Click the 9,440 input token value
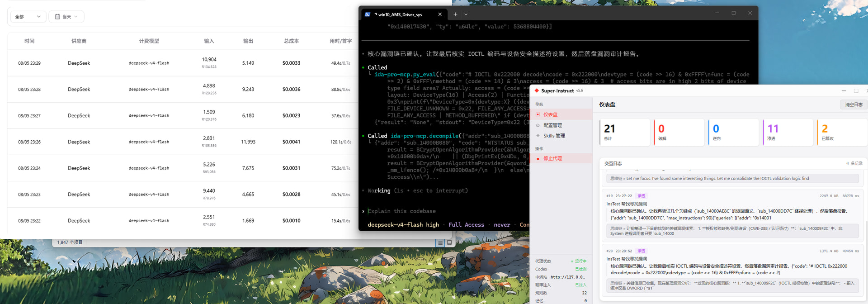This screenshot has height=304, width=868. [209, 191]
